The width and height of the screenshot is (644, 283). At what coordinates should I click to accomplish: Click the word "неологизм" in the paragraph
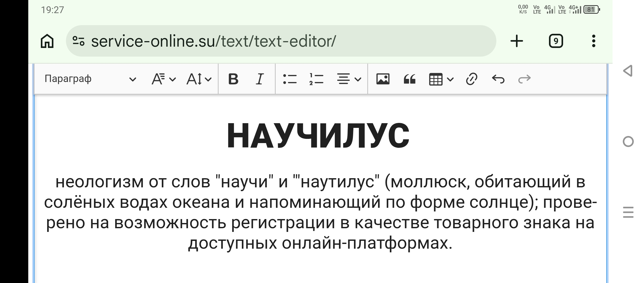click(99, 182)
